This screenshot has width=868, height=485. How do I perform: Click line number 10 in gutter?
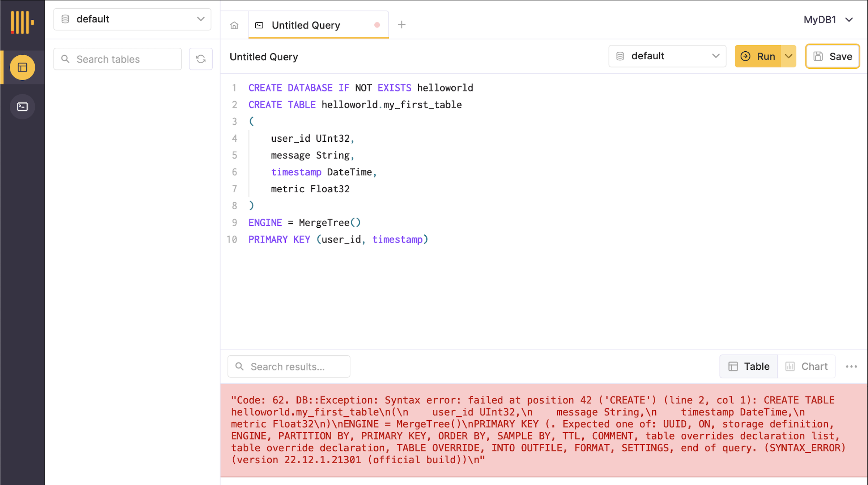[x=232, y=240]
